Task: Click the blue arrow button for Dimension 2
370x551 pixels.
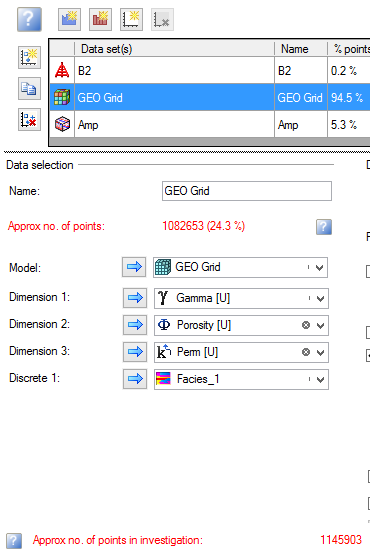Action: [x=135, y=325]
